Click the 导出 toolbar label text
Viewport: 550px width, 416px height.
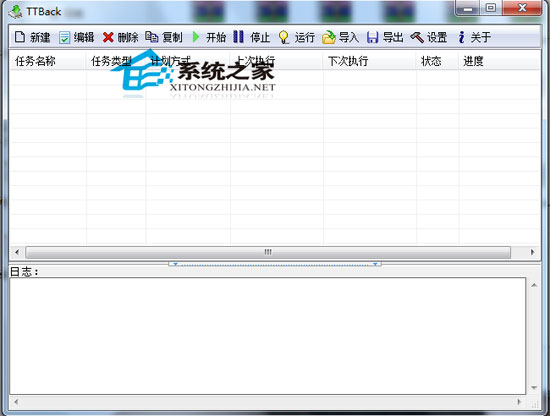pos(393,37)
